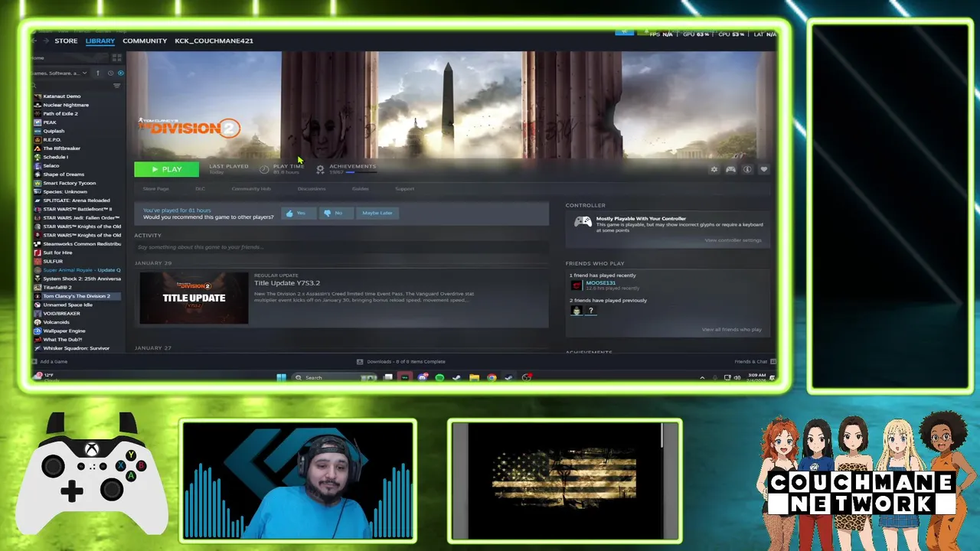
Task: Click the Steam back navigation arrow
Action: pos(35,41)
